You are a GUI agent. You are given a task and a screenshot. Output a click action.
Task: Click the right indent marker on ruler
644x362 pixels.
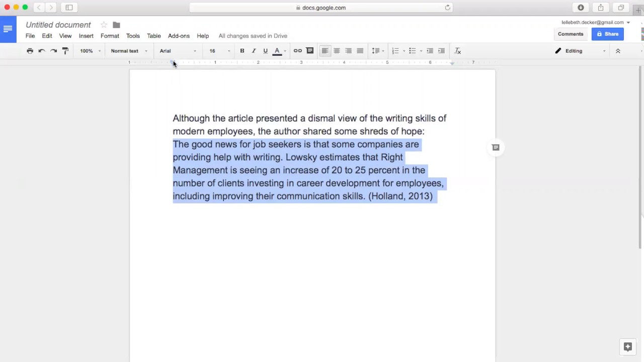[x=452, y=63]
